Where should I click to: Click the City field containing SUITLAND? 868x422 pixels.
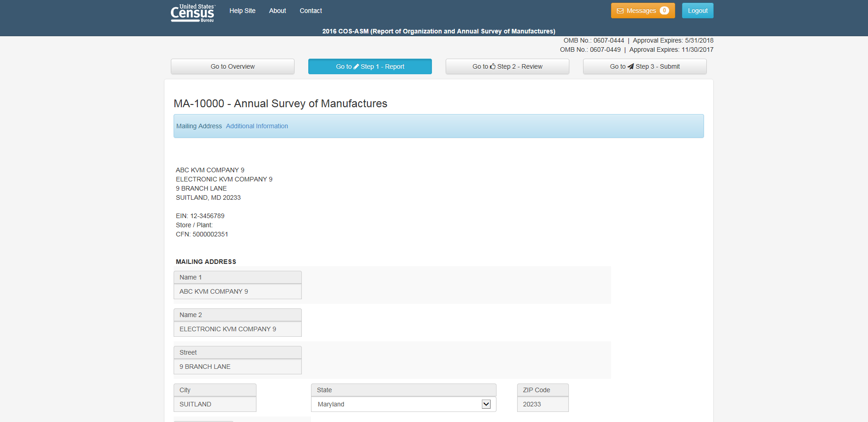coord(215,404)
